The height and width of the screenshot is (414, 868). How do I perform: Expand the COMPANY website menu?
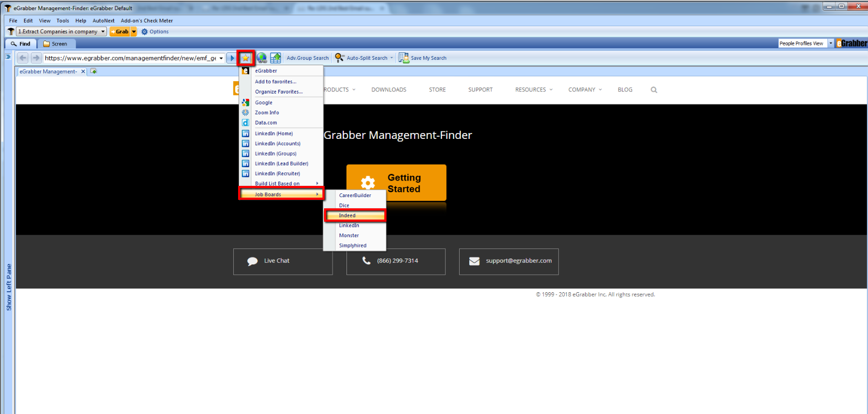pyautogui.click(x=600, y=90)
